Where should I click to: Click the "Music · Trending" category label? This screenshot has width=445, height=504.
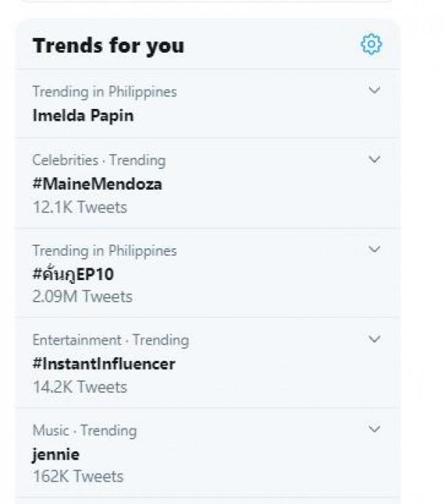(x=84, y=430)
